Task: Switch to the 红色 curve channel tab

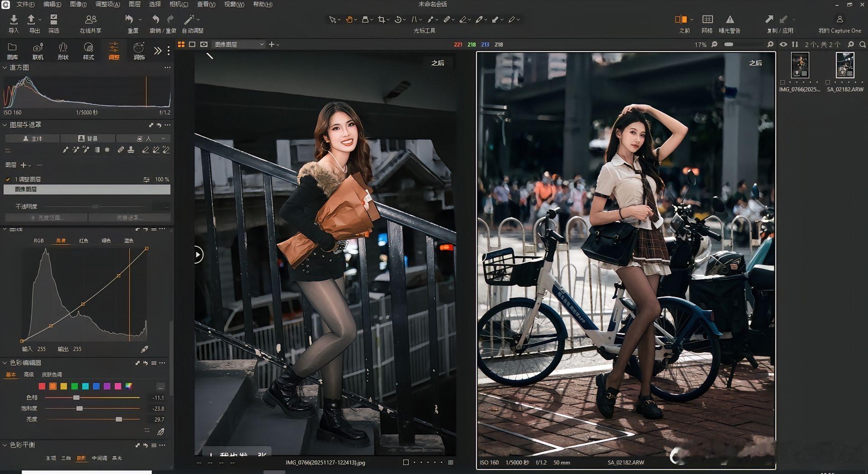Action: (x=84, y=241)
